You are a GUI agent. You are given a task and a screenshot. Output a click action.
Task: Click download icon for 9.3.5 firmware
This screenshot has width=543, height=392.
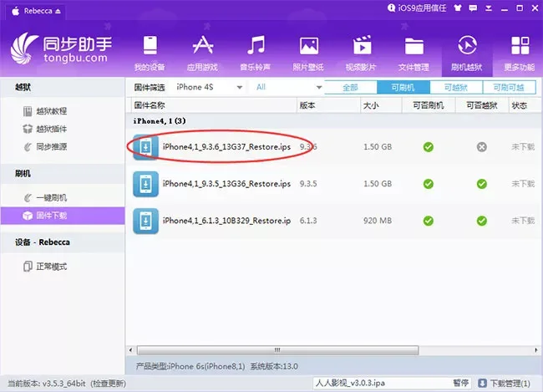click(146, 184)
